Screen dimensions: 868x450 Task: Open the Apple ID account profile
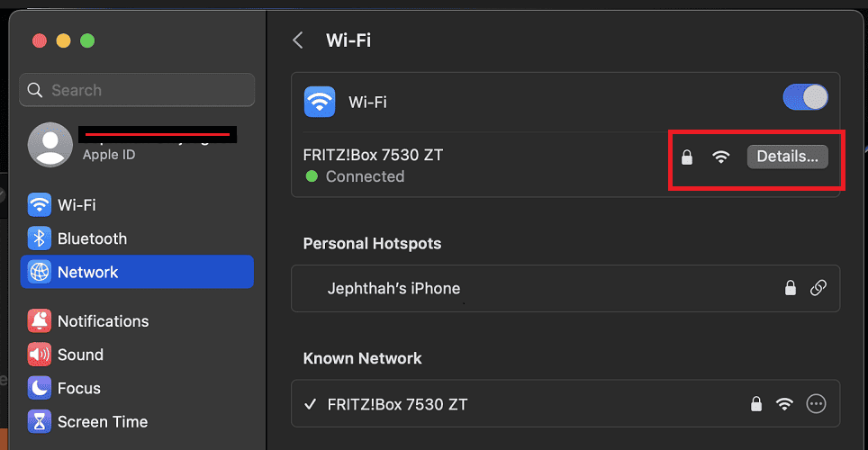pyautogui.click(x=135, y=144)
